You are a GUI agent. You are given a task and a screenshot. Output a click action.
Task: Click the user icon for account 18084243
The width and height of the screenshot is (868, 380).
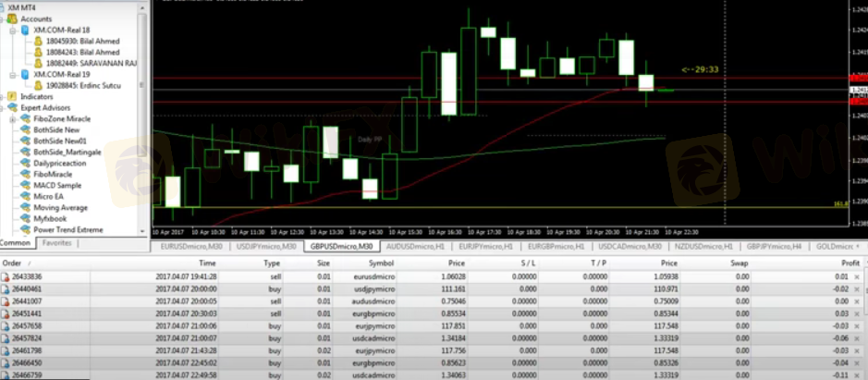(38, 52)
